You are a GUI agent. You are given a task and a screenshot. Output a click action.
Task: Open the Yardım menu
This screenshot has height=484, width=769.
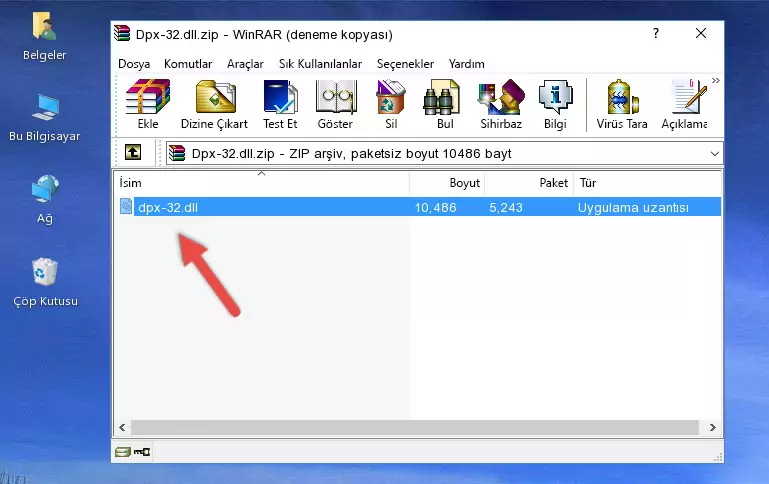(x=466, y=64)
